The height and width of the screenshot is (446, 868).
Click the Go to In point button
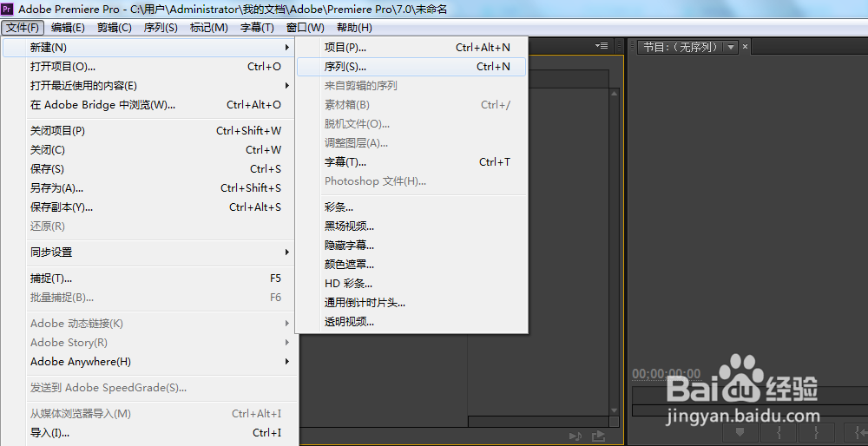click(x=855, y=433)
